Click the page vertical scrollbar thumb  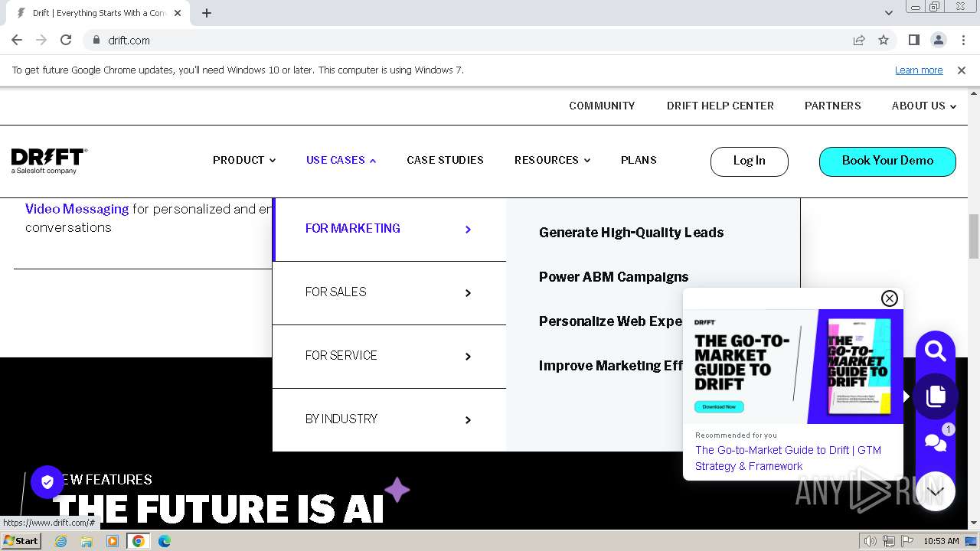click(x=974, y=236)
